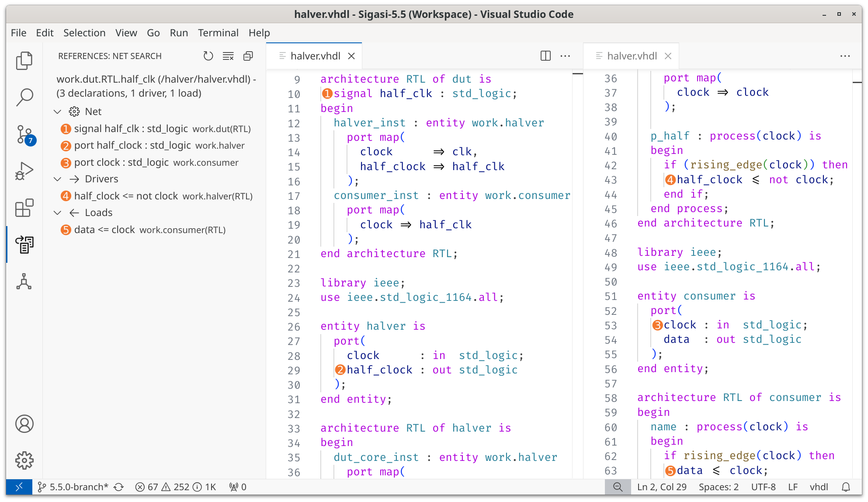Image resolution: width=868 pixels, height=502 pixels.
Task: Click the zoom magnifier in status bar
Action: click(x=618, y=487)
